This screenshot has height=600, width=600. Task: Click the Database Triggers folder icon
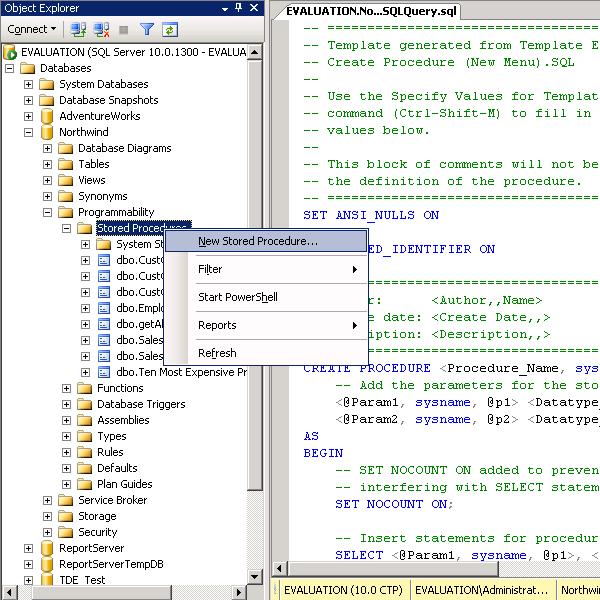pos(85,404)
